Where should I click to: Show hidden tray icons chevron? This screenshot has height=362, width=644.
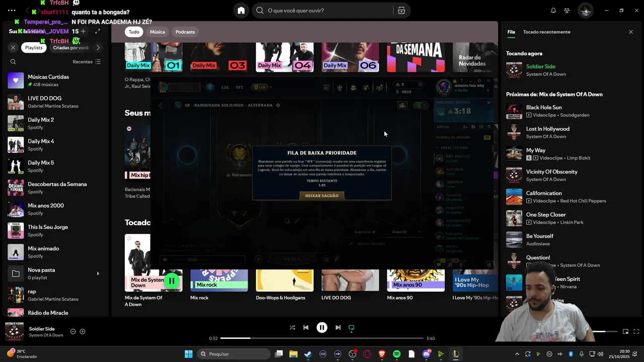coord(517,354)
